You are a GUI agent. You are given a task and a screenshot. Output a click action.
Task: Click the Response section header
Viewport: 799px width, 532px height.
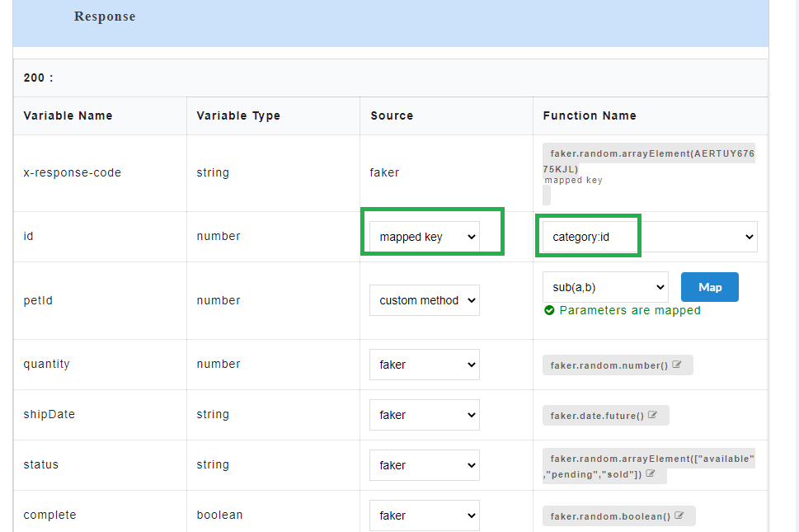[x=105, y=16]
